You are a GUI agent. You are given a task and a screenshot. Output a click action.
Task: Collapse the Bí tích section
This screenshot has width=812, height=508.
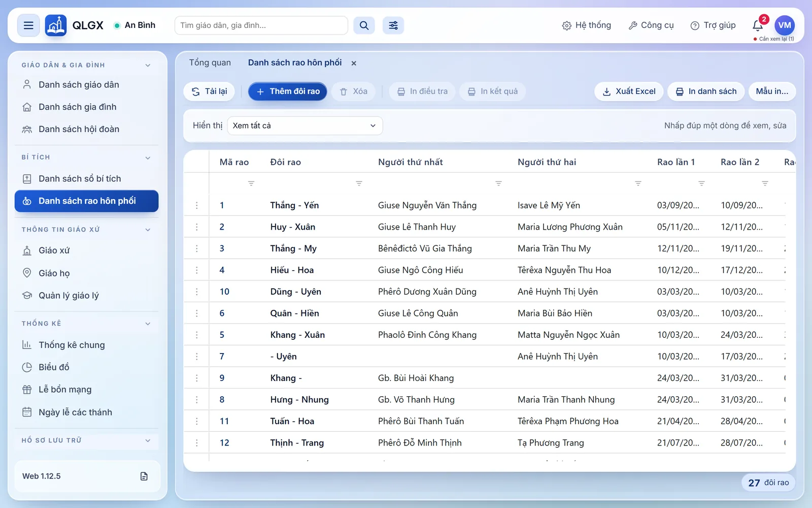(148, 157)
